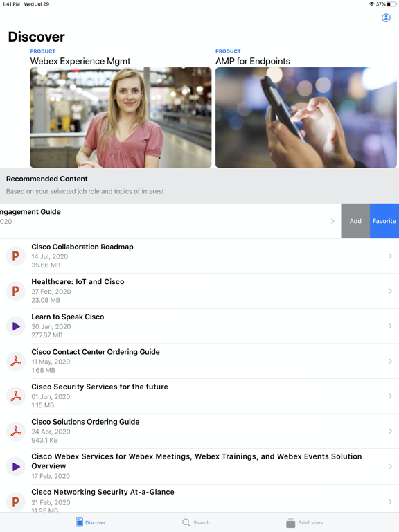Viewport: 399px width, 532px height.
Task: Tap the Webex Experience Mgmt title
Action: [80, 61]
